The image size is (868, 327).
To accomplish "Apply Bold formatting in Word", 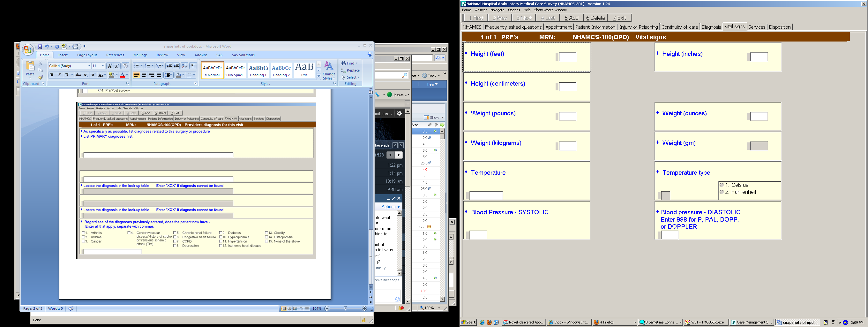I will pos(52,75).
